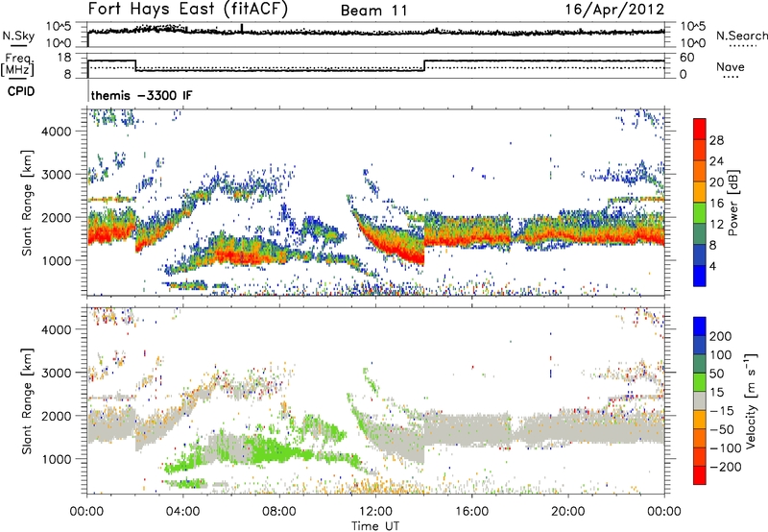This screenshot has height=532, width=768.
Task: Click the "200" velocity colorbar value
Action: [x=721, y=336]
